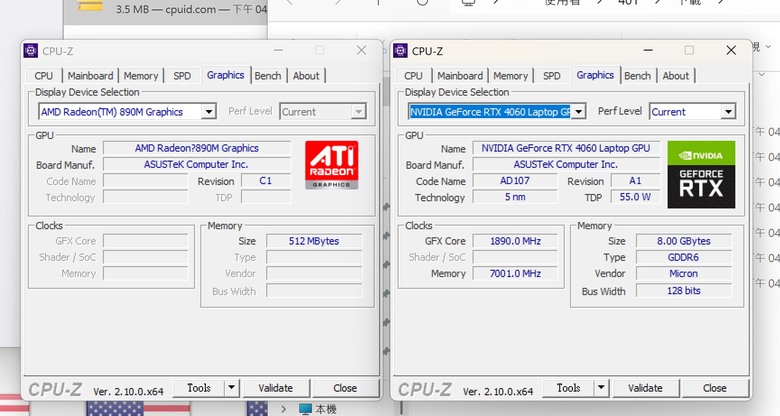The width and height of the screenshot is (780, 416).
Task: Open the Memory tab in the left CPU-Z window
Action: tap(141, 76)
